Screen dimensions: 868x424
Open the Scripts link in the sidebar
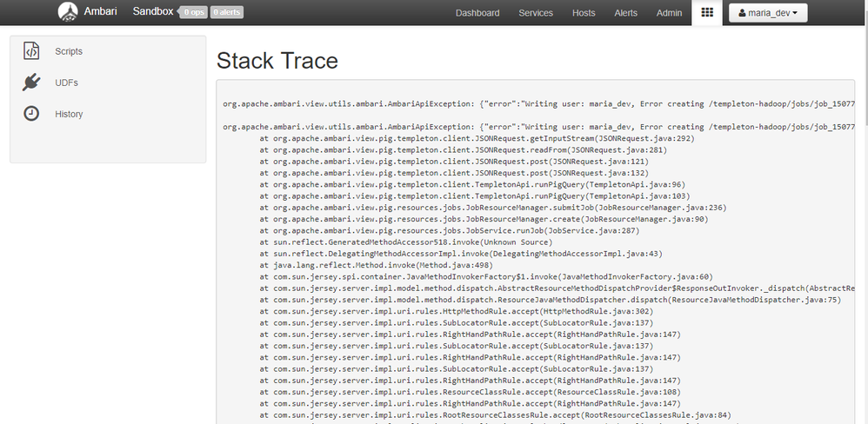pyautogui.click(x=69, y=51)
